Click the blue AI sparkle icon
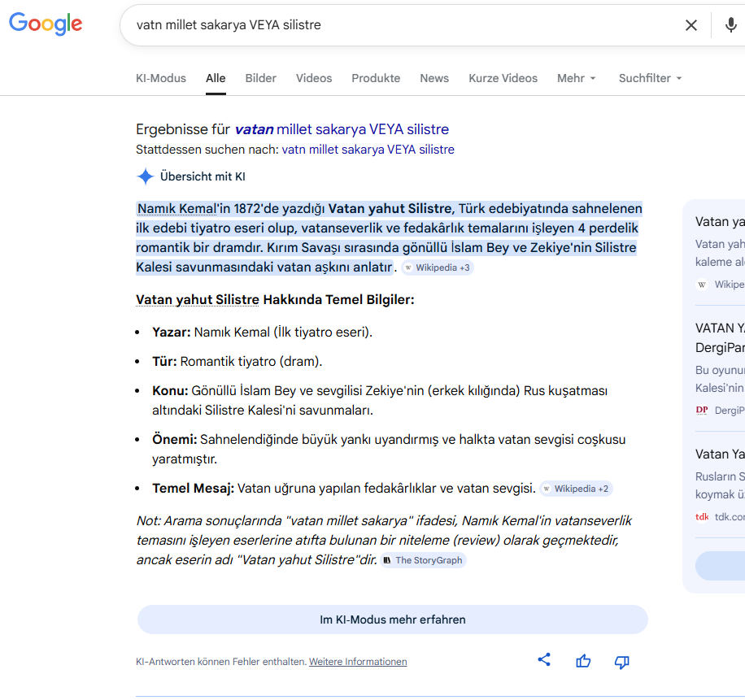The image size is (745, 700). coord(146,176)
